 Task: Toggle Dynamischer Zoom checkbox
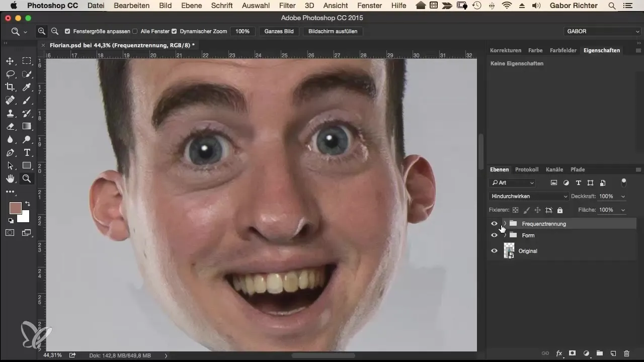click(174, 31)
